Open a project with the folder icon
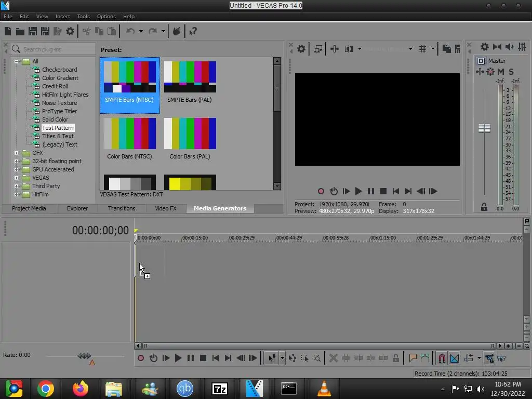This screenshot has height=399, width=532. 20,32
